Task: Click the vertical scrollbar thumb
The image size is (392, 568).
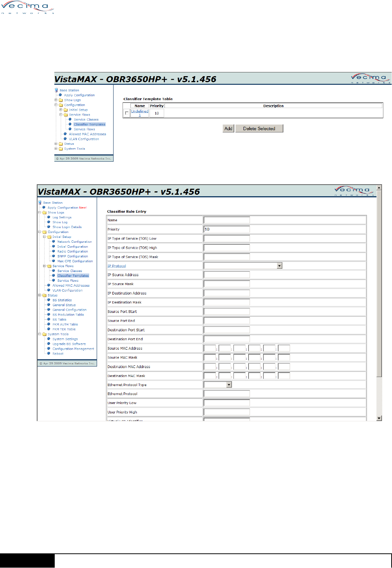Action: (379, 284)
